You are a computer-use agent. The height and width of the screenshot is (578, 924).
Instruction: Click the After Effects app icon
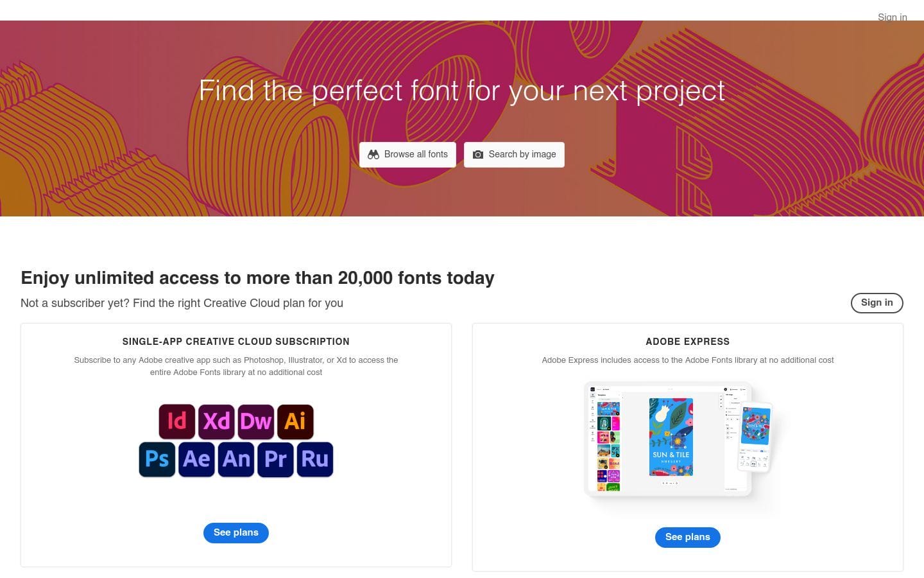[x=196, y=459]
